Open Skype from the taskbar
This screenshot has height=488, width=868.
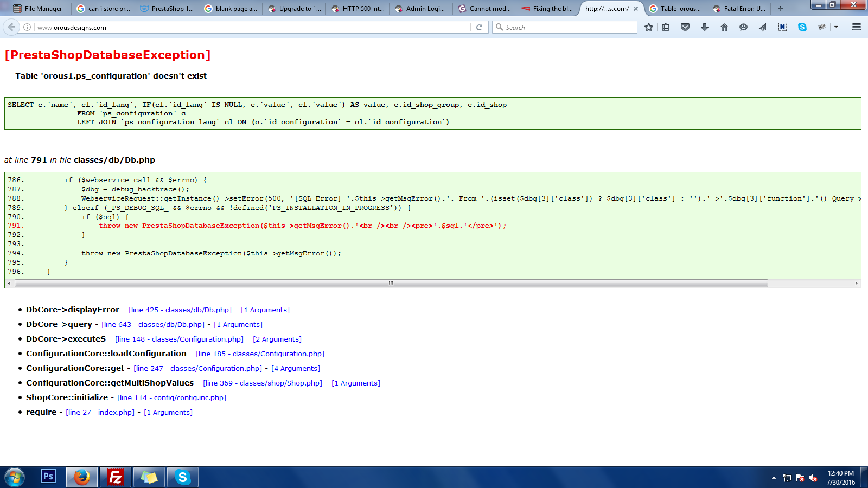click(182, 477)
